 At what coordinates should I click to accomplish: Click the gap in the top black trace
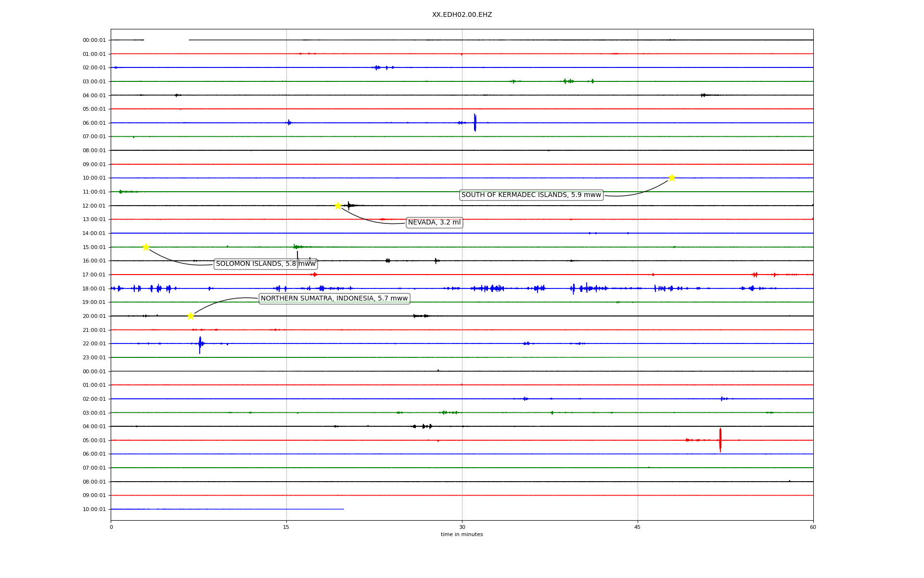coord(166,40)
